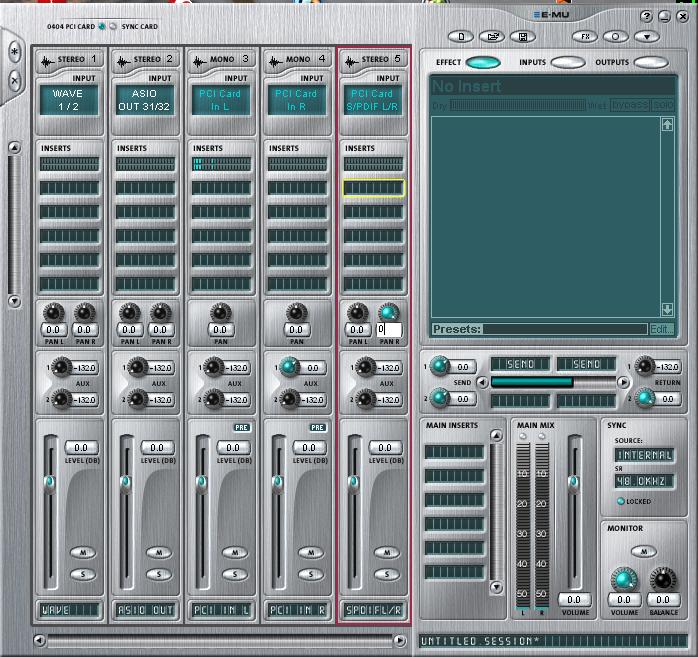698x657 pixels.
Task: Open ASIO OUT 31/32 input selector
Action: pyautogui.click(x=145, y=100)
